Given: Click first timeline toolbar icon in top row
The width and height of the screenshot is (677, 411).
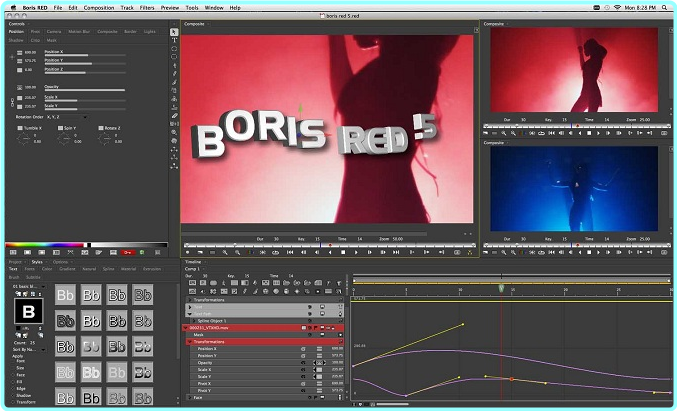Looking at the screenshot, I should [x=193, y=283].
